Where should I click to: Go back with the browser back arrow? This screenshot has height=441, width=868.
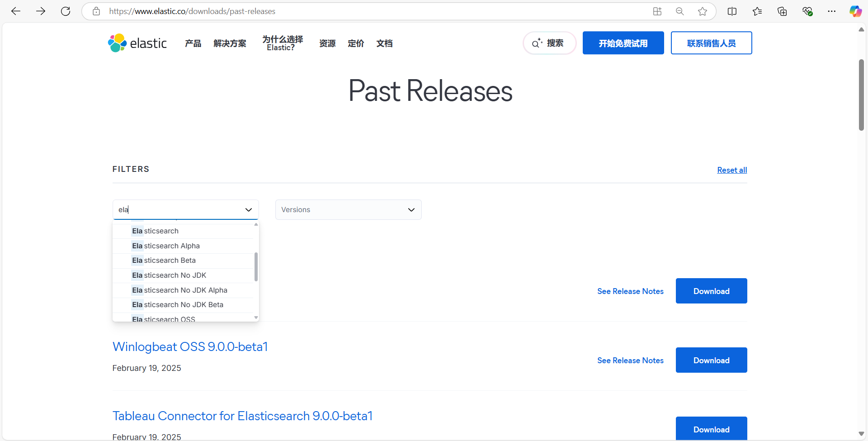[16, 11]
